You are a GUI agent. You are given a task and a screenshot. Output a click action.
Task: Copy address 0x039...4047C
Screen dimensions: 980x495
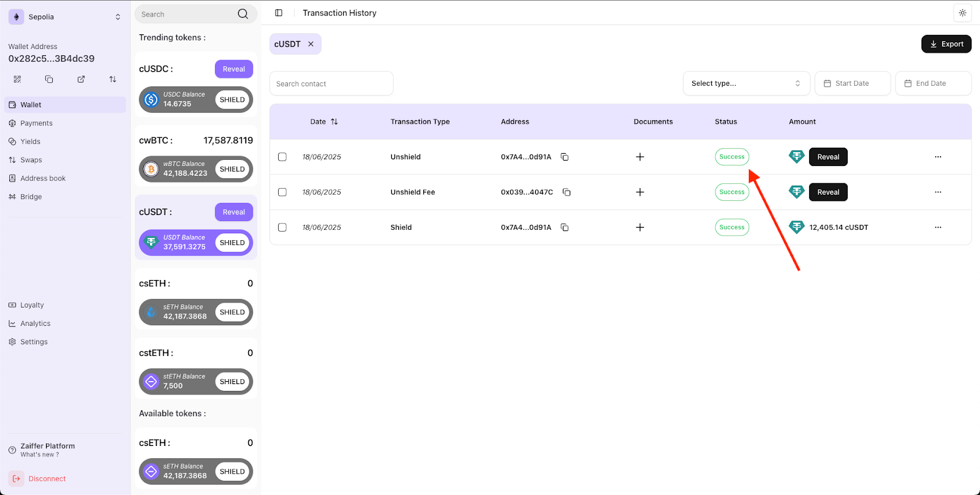pos(567,192)
